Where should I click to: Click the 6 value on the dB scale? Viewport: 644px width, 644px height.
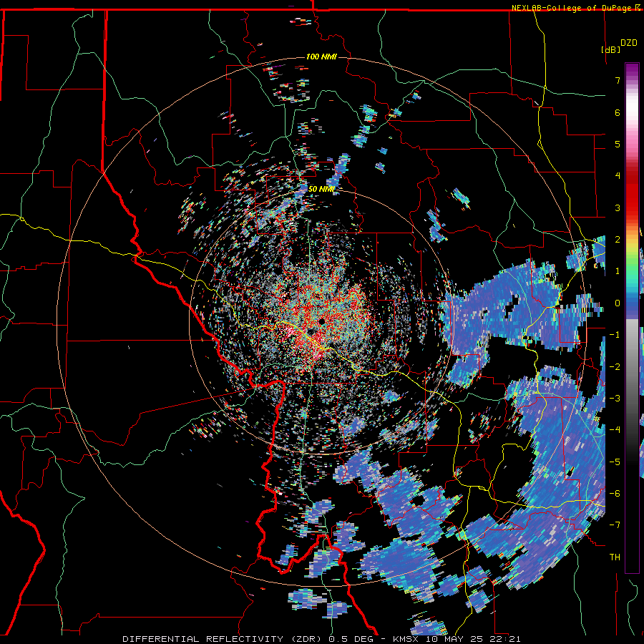pyautogui.click(x=618, y=112)
